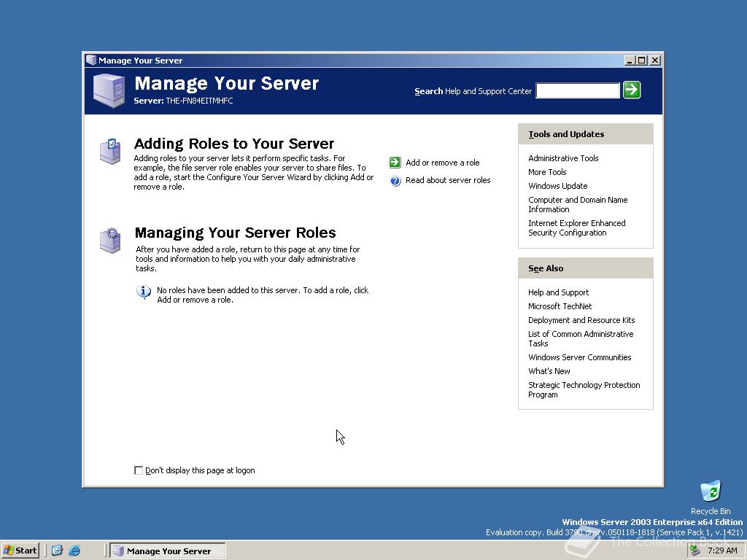Click the Start button

(x=20, y=551)
